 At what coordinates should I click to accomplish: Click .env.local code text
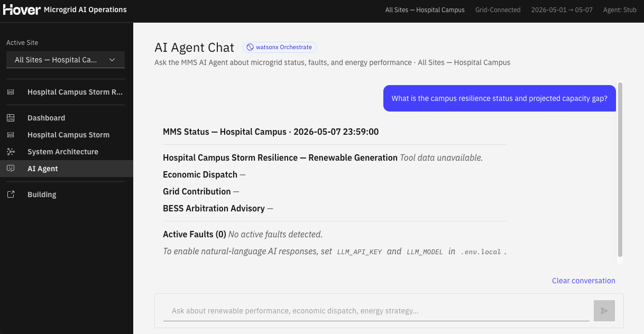[481, 252]
